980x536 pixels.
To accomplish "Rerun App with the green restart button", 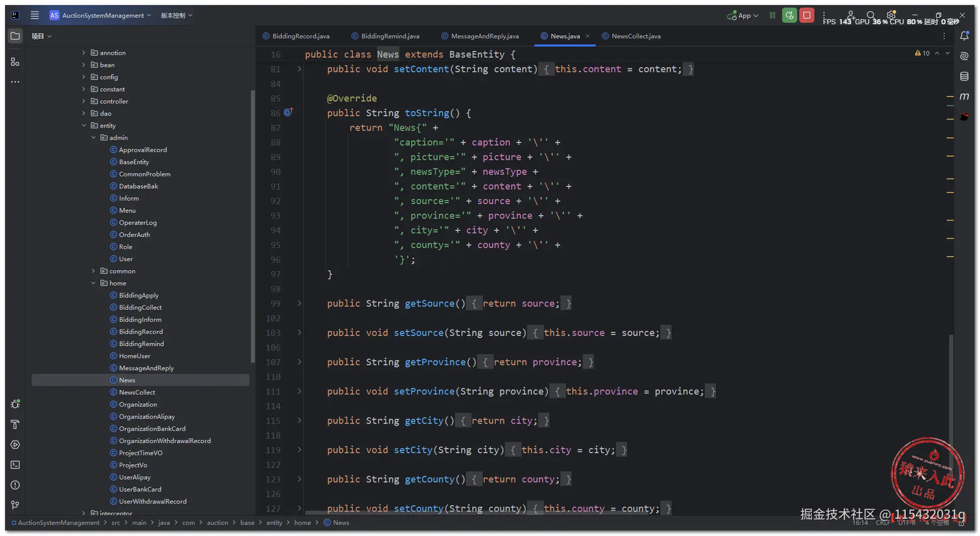I will click(790, 15).
